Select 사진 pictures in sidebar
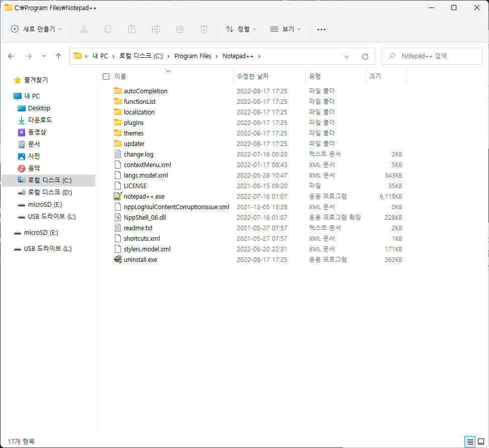 point(29,157)
